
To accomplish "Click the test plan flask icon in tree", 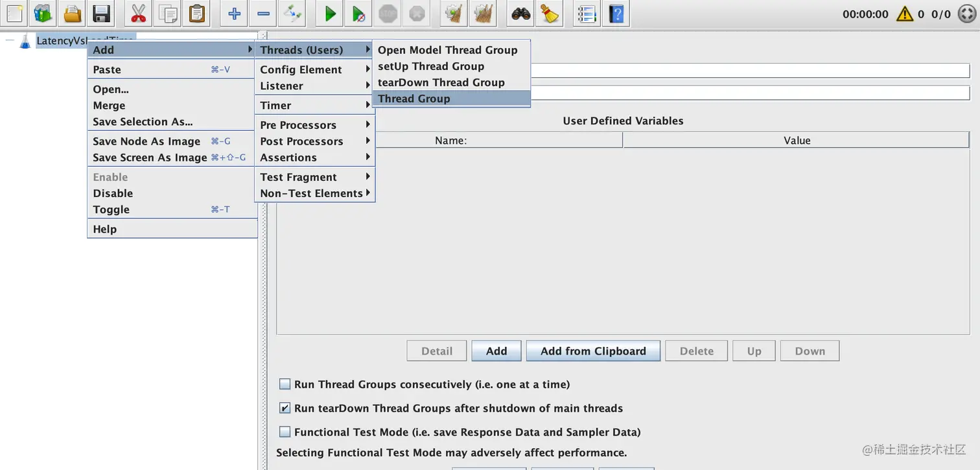I will [25, 41].
